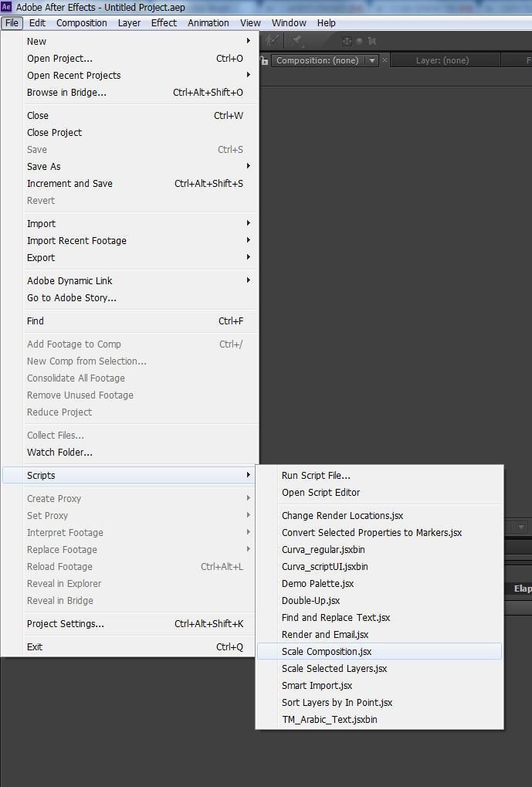The width and height of the screenshot is (532, 787).
Task: Click the File menu in menu bar
Action: click(x=12, y=23)
